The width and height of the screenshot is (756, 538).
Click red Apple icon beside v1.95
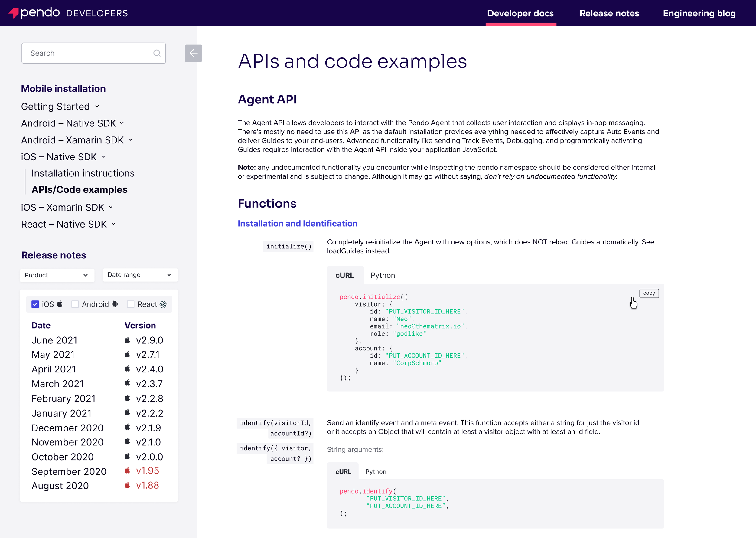pos(127,471)
